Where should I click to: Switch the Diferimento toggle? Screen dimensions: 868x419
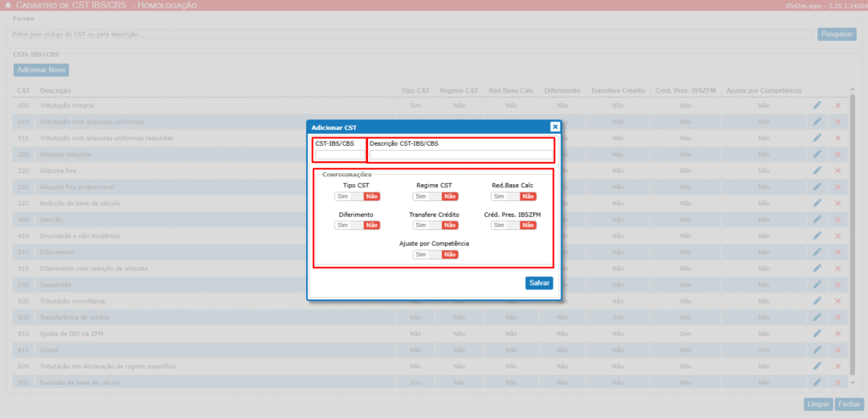[x=356, y=225]
